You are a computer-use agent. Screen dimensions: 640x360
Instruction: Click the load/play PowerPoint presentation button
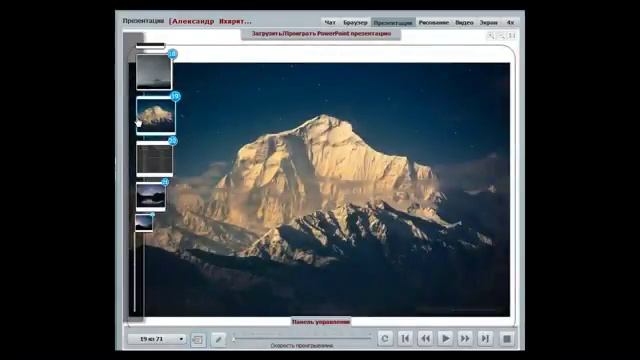click(x=321, y=34)
